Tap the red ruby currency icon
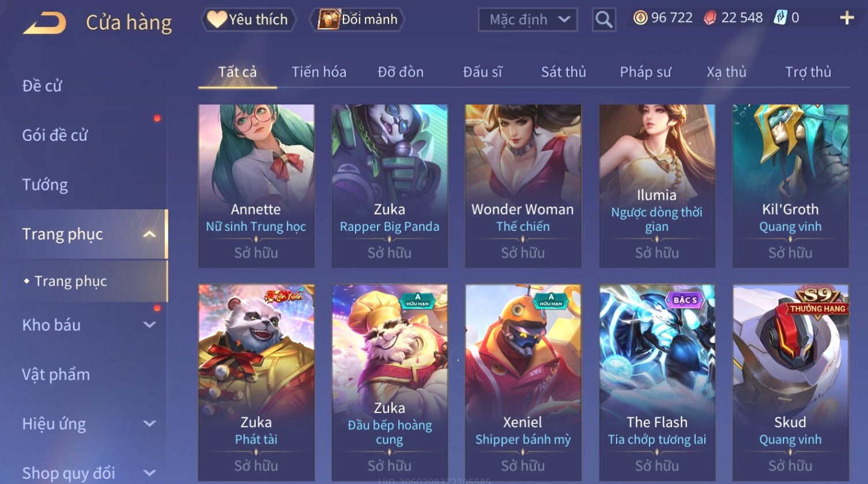Image resolution: width=868 pixels, height=484 pixels. pyautogui.click(x=710, y=18)
